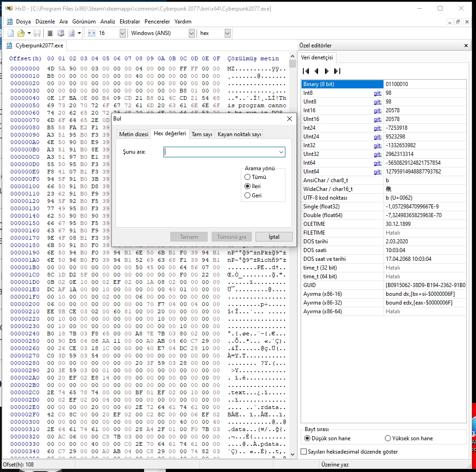
Task: Open the Yardım menu
Action: (183, 22)
